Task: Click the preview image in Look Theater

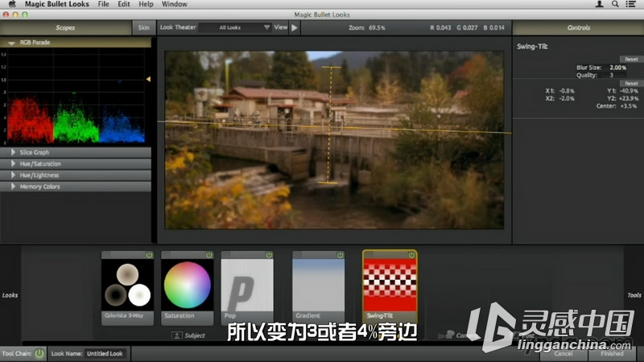Action: pyautogui.click(x=334, y=140)
